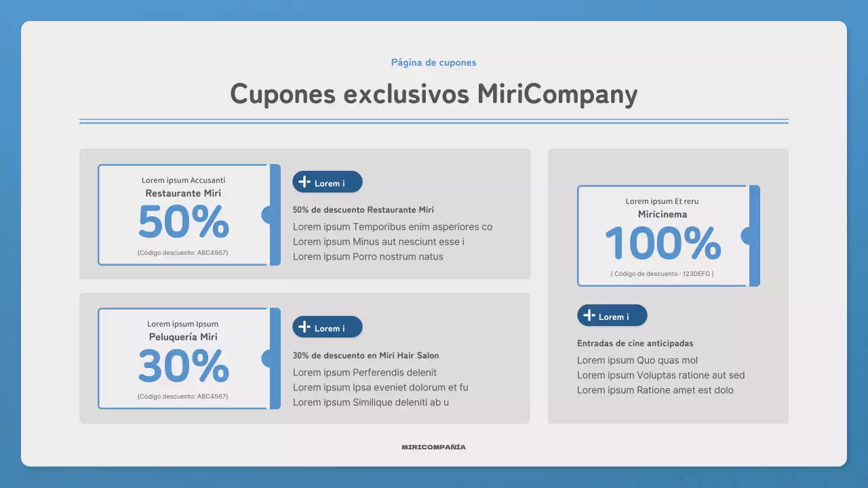Click the "Lorem ipsum Accusanti" coupon subtitle
This screenshot has width=868, height=488.
(183, 180)
